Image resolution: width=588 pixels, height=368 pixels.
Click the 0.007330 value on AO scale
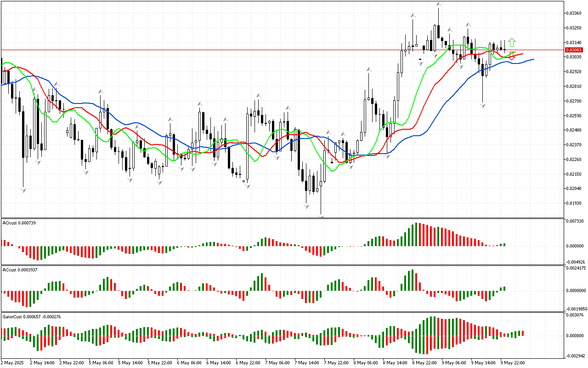(576, 222)
